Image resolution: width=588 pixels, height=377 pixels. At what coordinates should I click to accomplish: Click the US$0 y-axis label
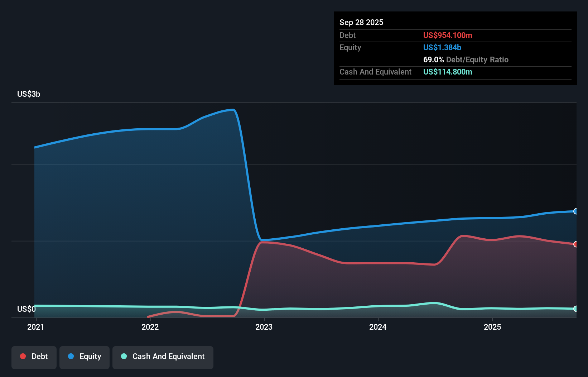26,309
